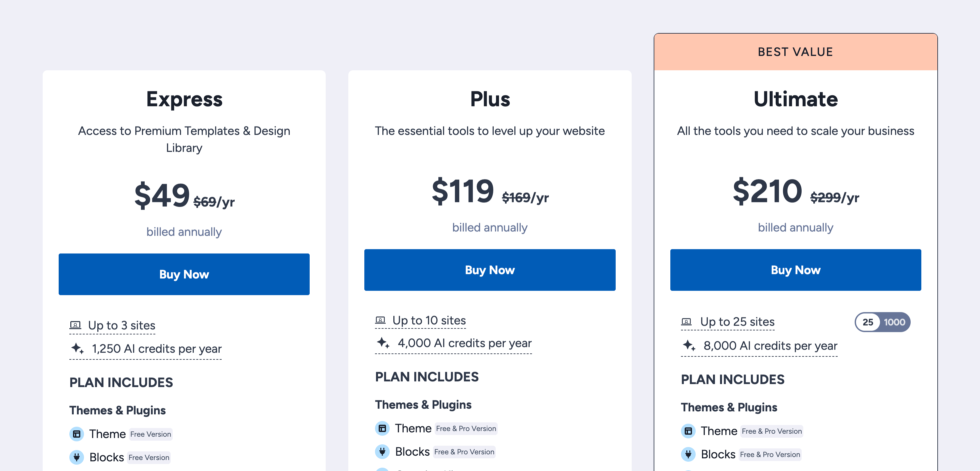The image size is (980, 471).
Task: Select the 25 sites toggle option
Action: (x=868, y=322)
